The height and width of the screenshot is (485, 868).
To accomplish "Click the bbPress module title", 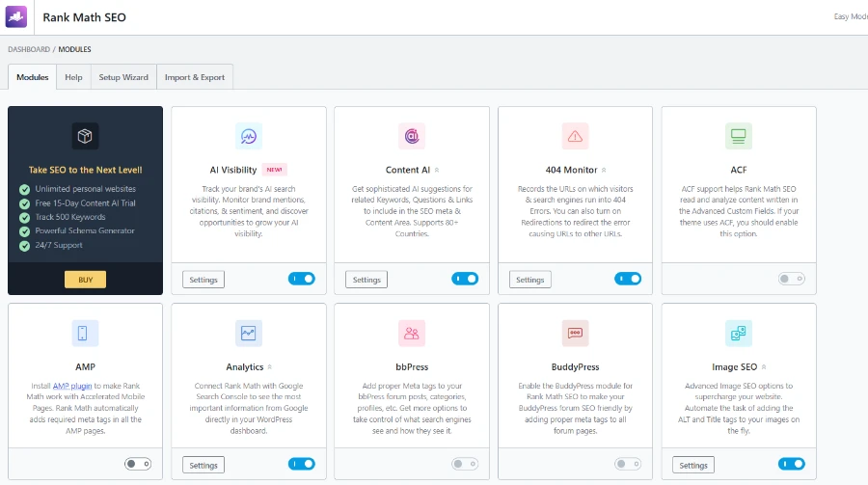I will point(412,367).
